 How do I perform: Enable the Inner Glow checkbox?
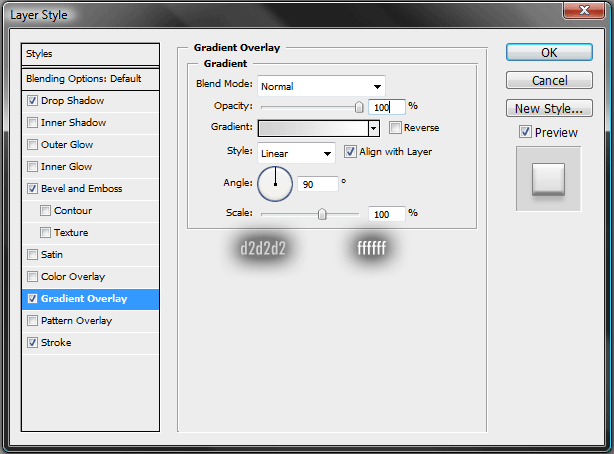pos(33,166)
